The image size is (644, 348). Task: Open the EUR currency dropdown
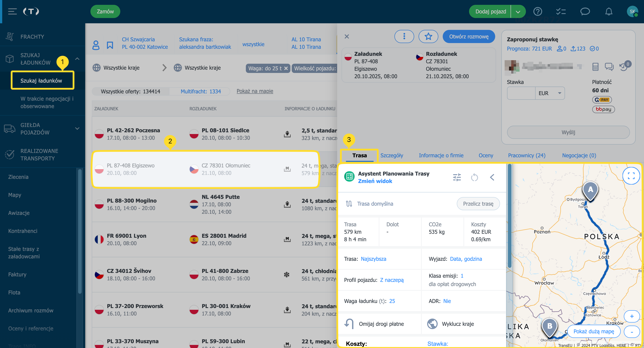pos(550,93)
